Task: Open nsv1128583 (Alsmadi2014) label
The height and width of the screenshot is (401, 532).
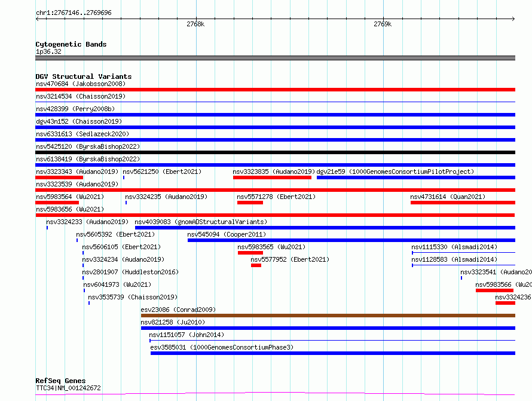Action: 454,259
